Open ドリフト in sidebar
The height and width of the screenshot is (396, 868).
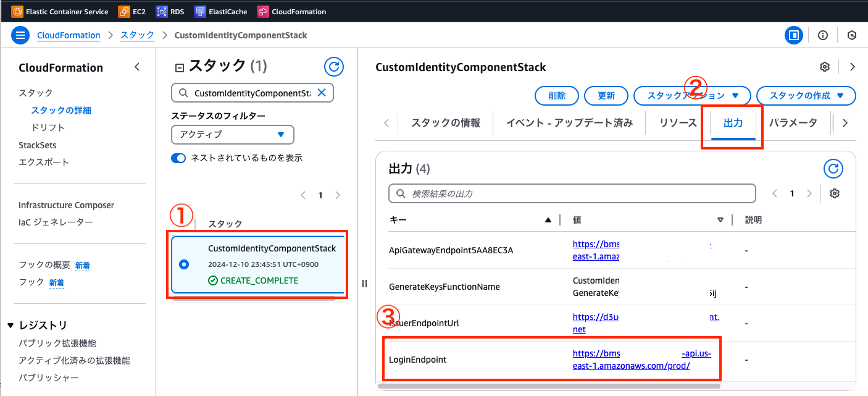click(48, 127)
